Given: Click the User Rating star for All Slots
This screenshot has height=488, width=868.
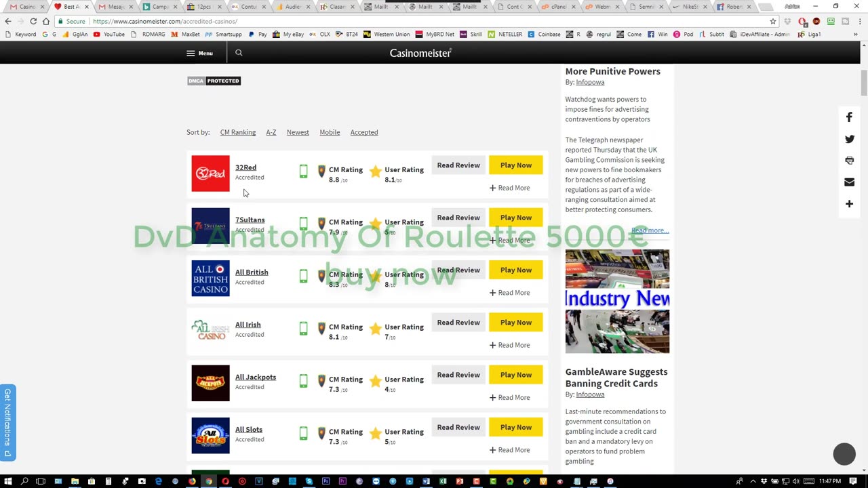Looking at the screenshot, I should [x=376, y=434].
